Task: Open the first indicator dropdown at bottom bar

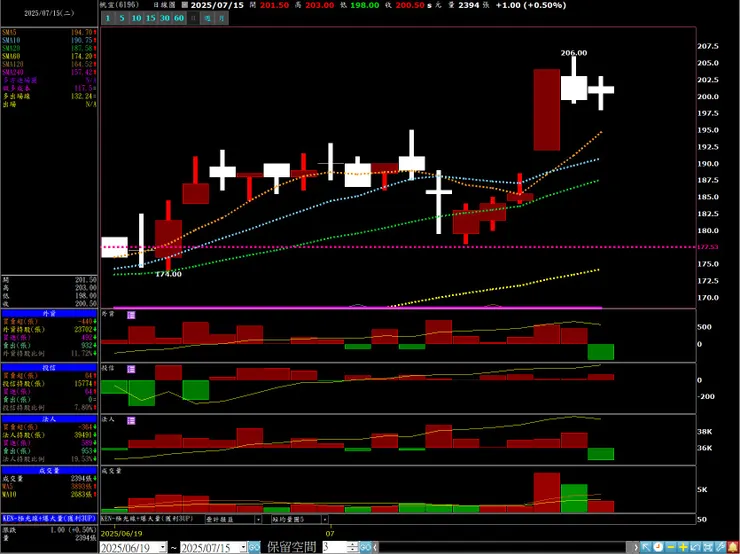Action: pyautogui.click(x=258, y=520)
